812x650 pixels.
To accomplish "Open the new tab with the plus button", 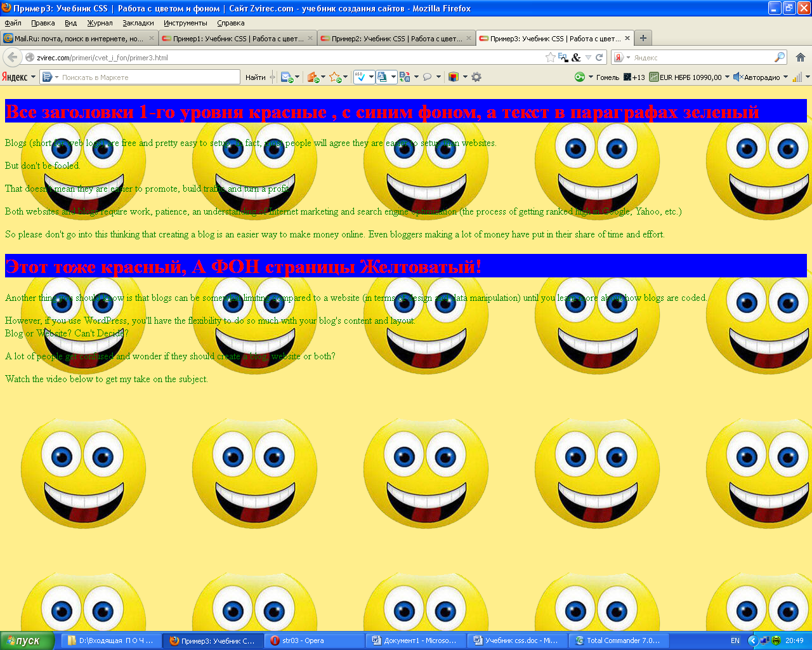I will [x=643, y=38].
